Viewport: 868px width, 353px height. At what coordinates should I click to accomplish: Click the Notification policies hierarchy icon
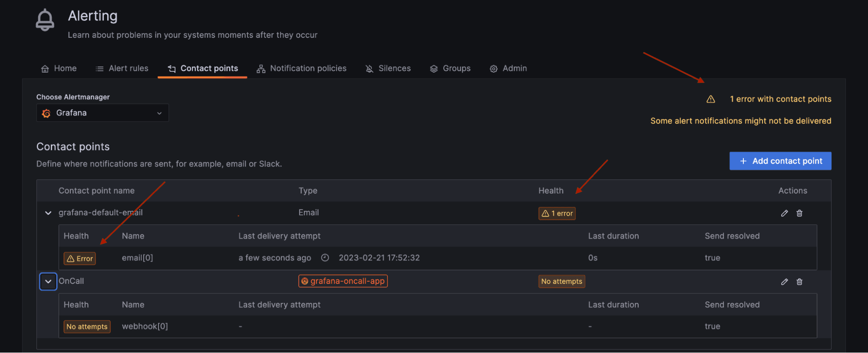click(261, 69)
